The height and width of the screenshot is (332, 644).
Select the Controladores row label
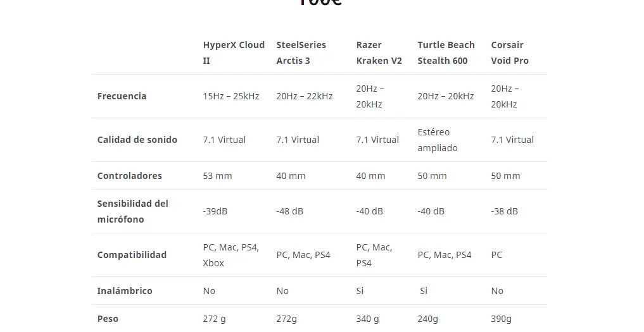coord(129,176)
